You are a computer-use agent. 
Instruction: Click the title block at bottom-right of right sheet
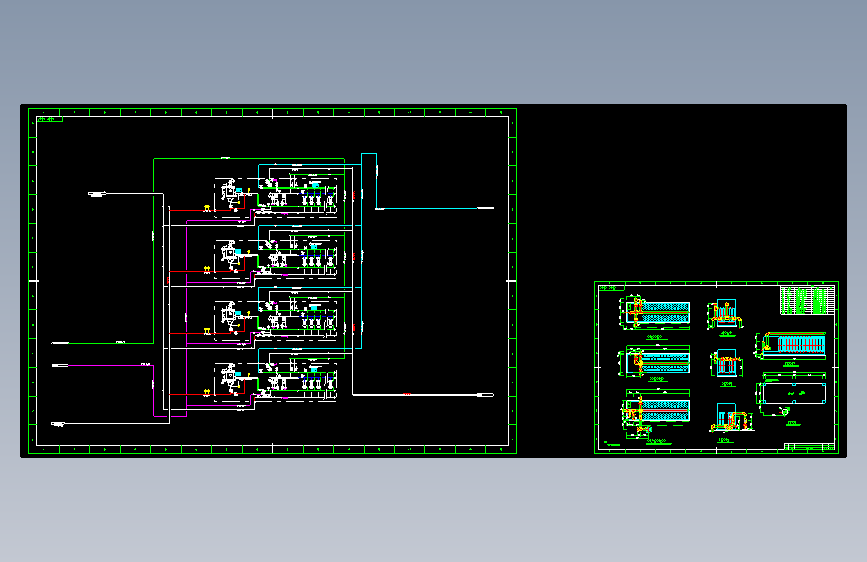coord(809,446)
